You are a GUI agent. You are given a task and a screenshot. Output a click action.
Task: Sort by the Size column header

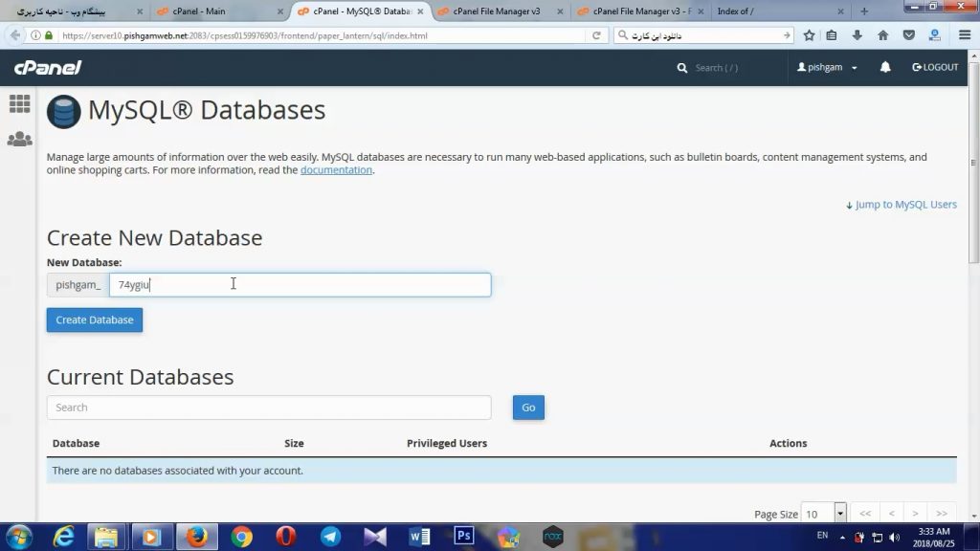tap(294, 443)
